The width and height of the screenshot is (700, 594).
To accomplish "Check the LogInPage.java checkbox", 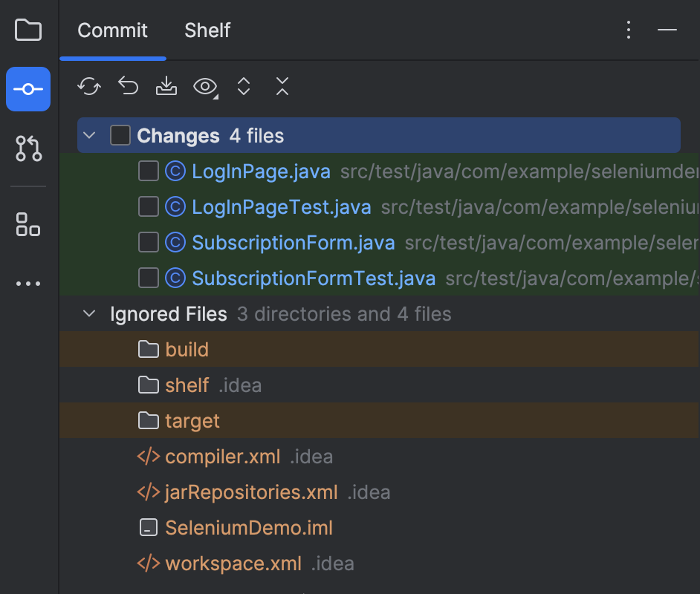I will pyautogui.click(x=148, y=171).
